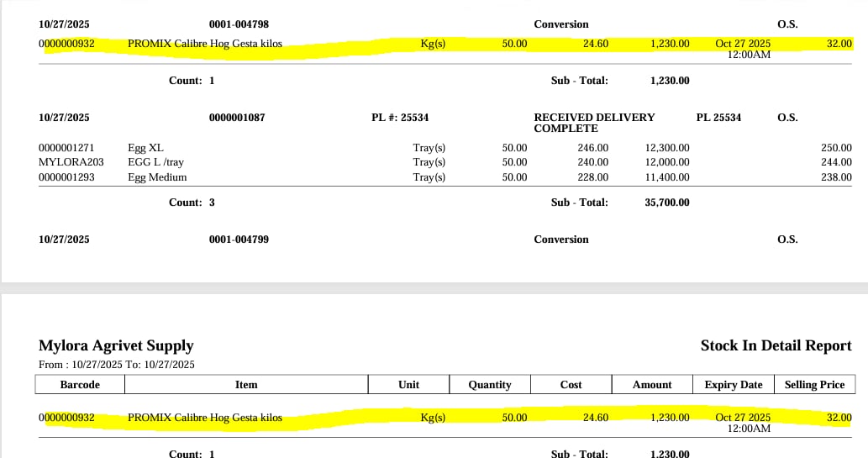Select the Unit column header
This screenshot has width=868, height=458.
pos(408,385)
